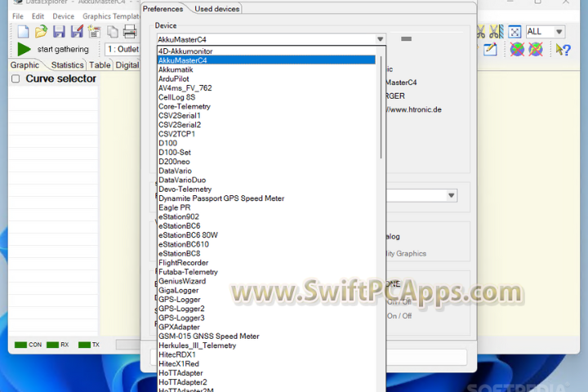Choose Herkules_III_Telemetry entry
588x392 pixels.
[x=266, y=345]
